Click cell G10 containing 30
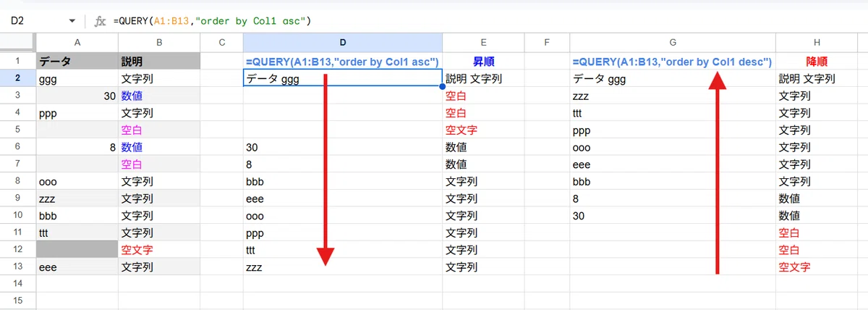 673,216
